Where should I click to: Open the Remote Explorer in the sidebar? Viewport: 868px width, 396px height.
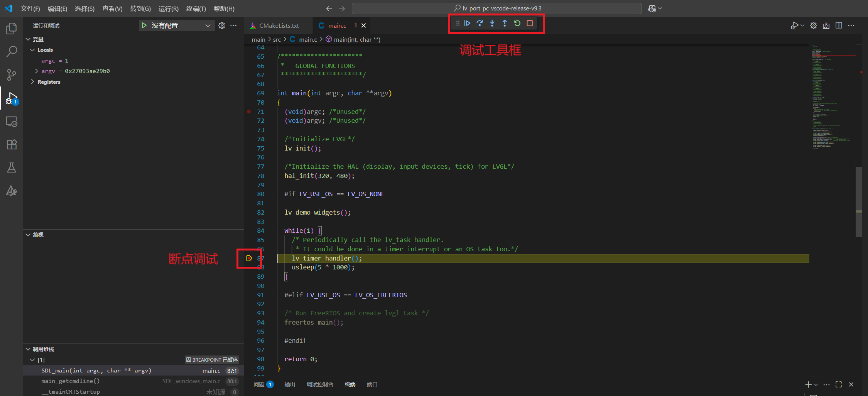(x=11, y=122)
